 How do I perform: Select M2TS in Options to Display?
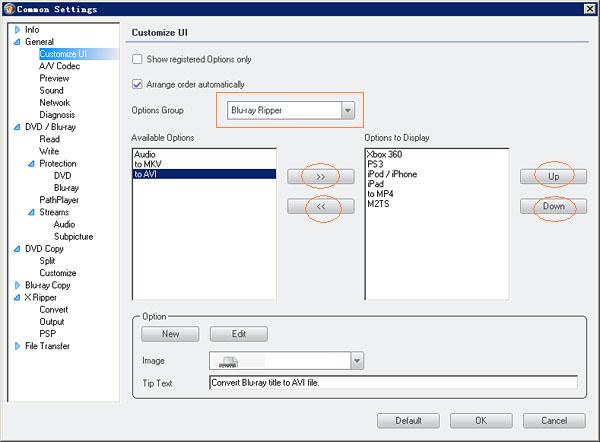[x=437, y=204]
